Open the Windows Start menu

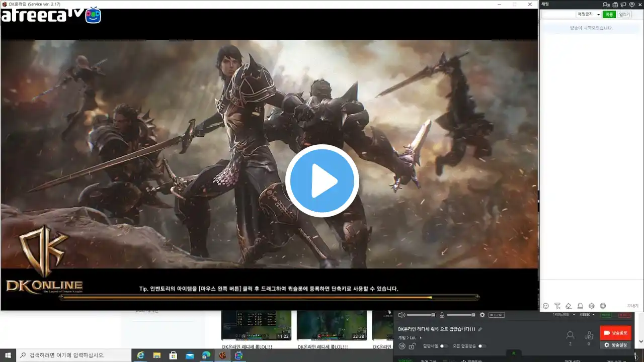coord(8,355)
